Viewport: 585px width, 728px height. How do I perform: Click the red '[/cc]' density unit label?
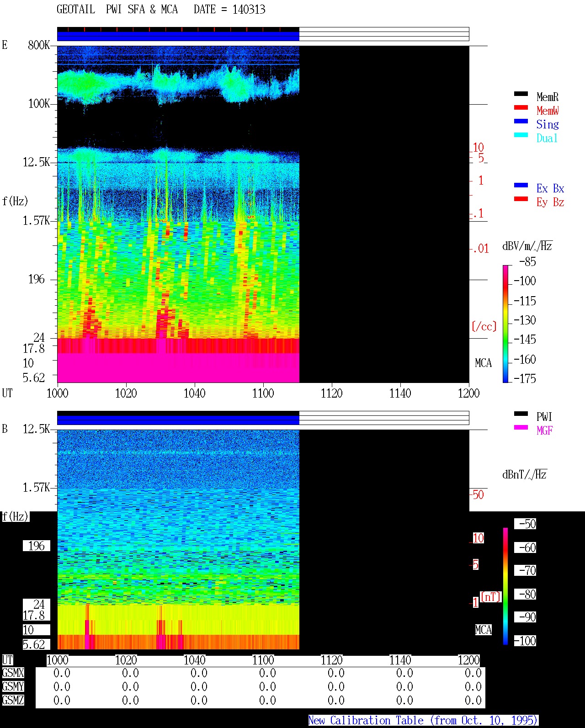(484, 326)
